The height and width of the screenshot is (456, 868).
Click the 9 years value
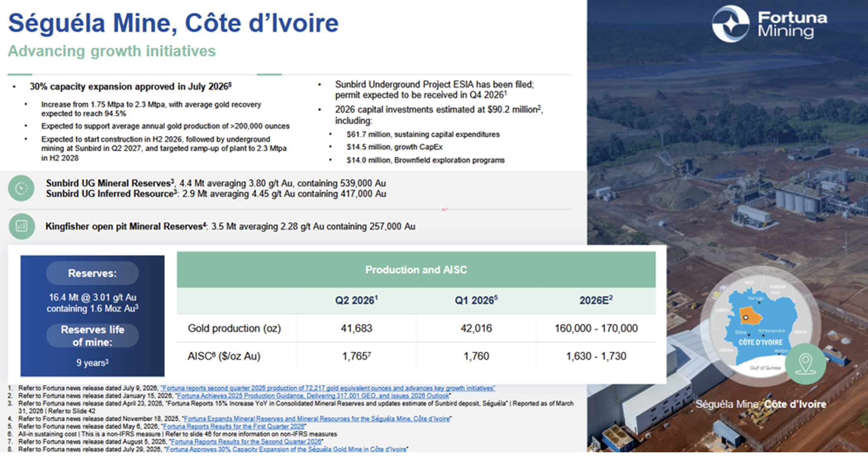point(92,362)
